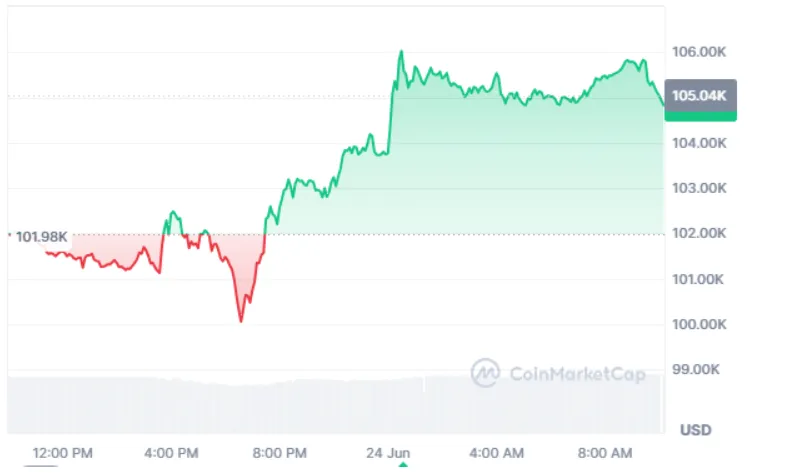Click the 101.98K opening price label
Viewport: 794px width, 473px height.
coord(42,236)
